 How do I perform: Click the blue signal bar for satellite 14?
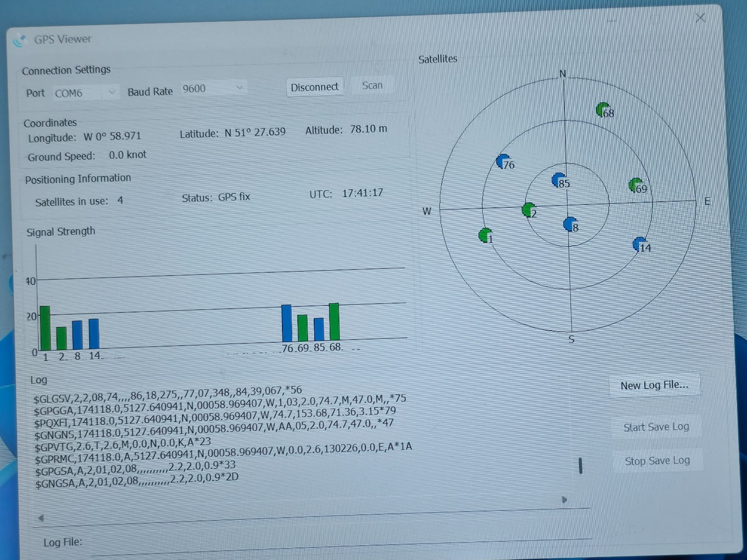[94, 333]
